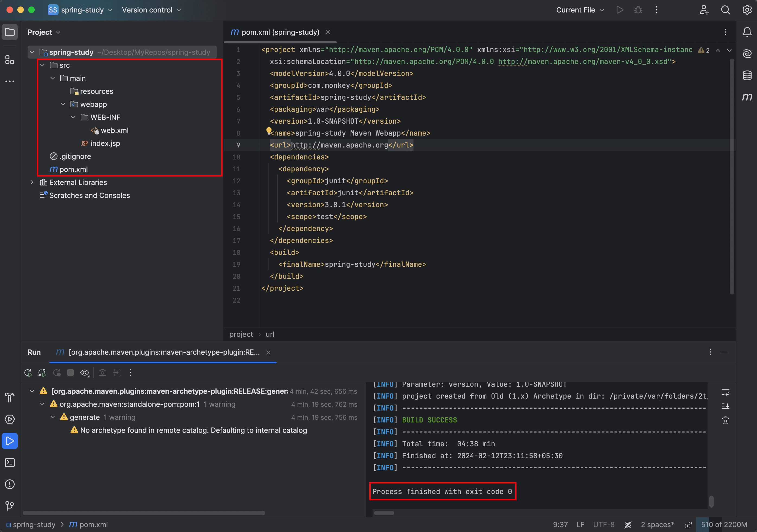Open editor tab options three dots
Viewport: 757px width, 532px height.
(x=725, y=32)
